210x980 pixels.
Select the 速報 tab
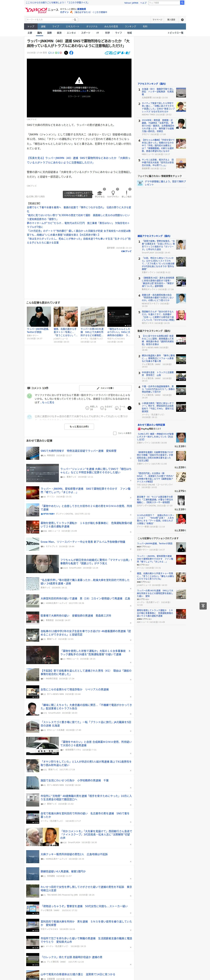43,27
